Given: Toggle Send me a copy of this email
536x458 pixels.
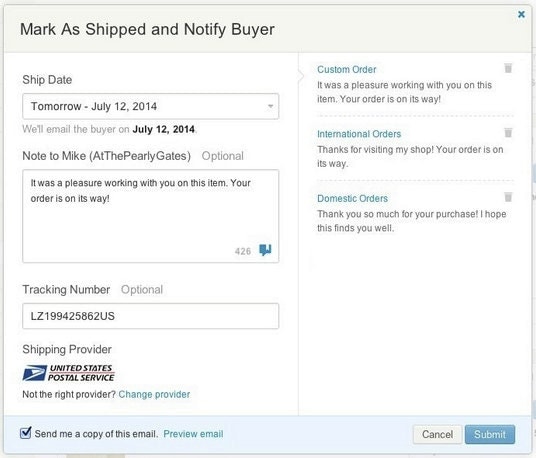Looking at the screenshot, I should 26,433.
